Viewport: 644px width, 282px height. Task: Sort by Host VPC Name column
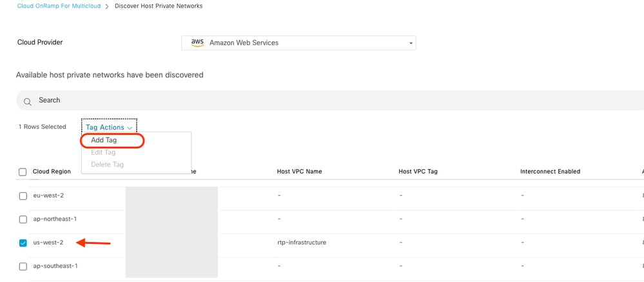point(299,172)
